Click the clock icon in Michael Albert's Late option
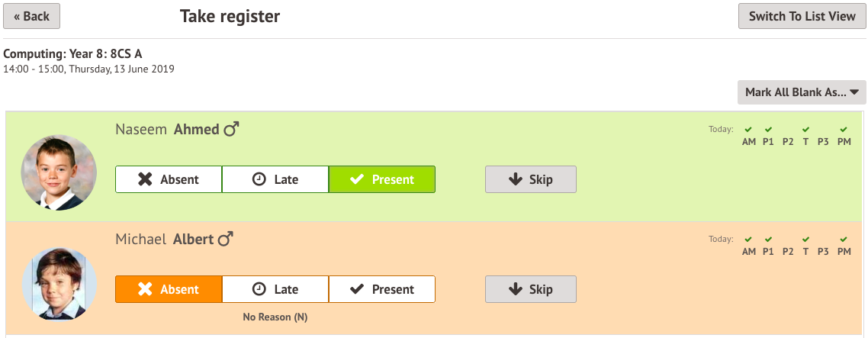This screenshot has height=338, width=868. pyautogui.click(x=259, y=289)
